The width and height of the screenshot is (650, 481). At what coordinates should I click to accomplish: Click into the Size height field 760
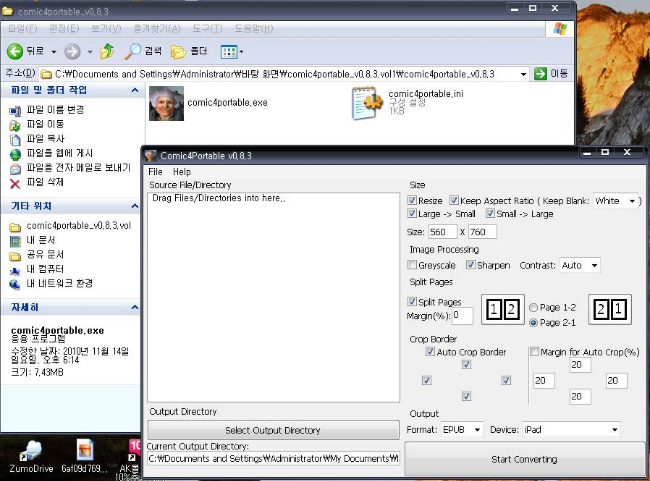point(482,232)
